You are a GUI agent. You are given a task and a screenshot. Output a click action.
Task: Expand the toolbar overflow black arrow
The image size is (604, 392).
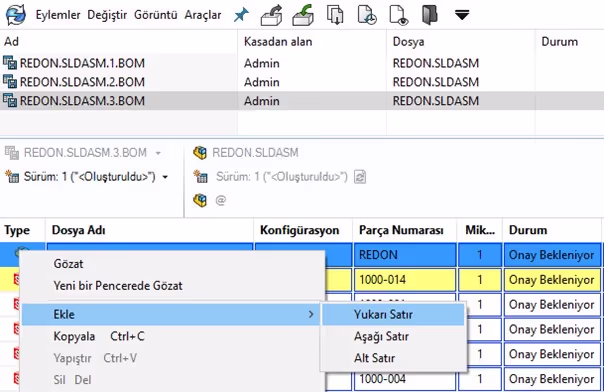(462, 15)
